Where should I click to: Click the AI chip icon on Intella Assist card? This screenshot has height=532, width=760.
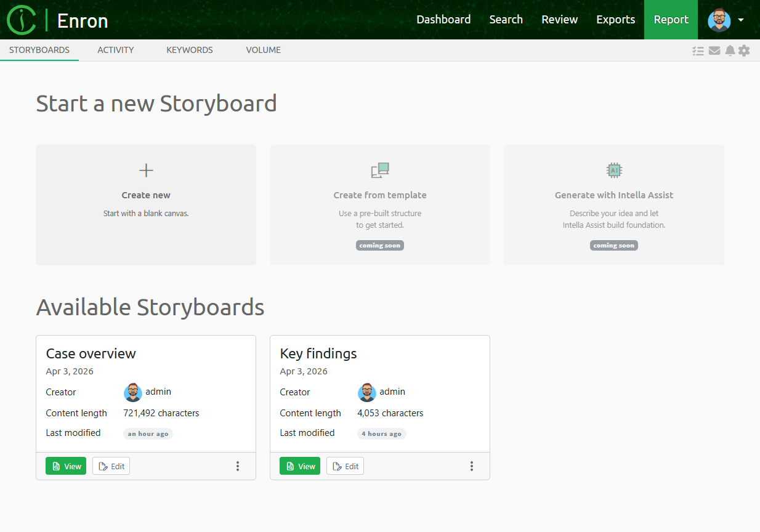click(x=613, y=170)
